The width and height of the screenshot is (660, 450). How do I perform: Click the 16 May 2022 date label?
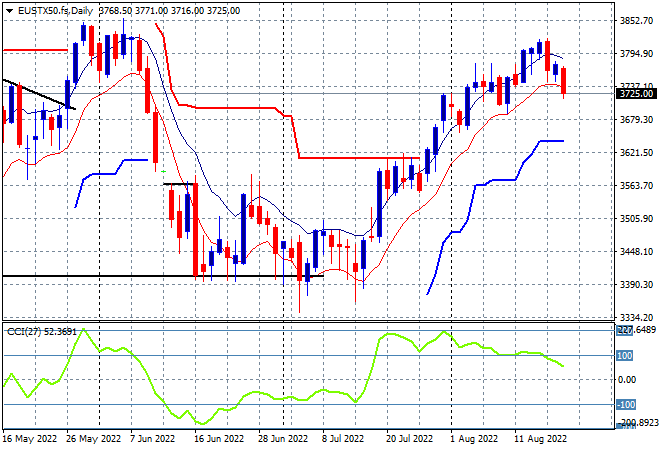29,439
